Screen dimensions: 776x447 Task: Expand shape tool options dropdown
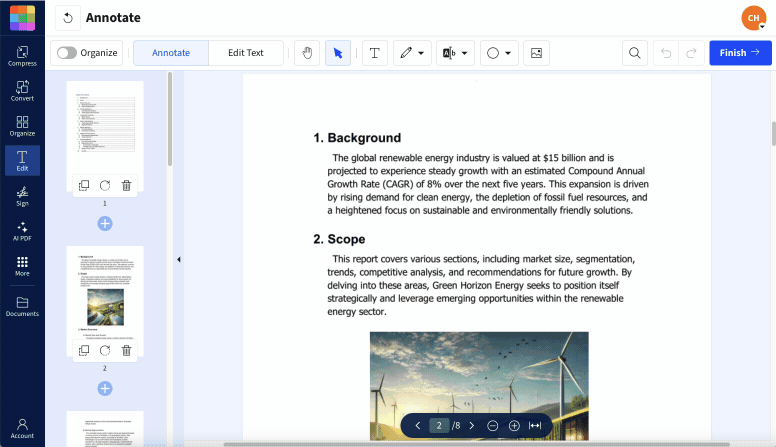(x=508, y=53)
